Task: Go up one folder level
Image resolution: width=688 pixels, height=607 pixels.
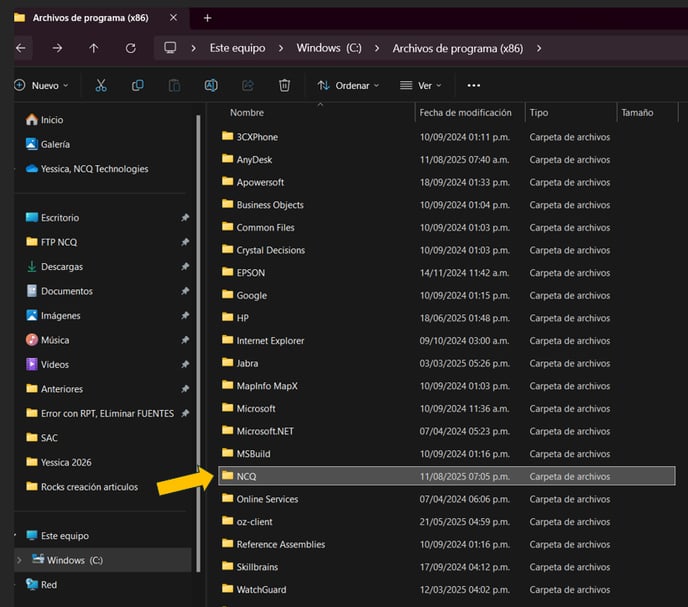Action: tap(93, 48)
